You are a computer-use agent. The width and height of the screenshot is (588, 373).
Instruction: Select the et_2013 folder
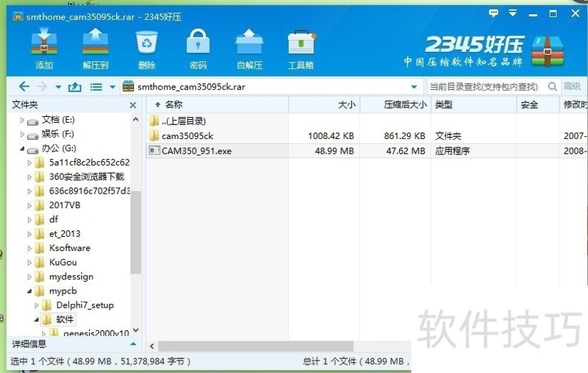[65, 234]
